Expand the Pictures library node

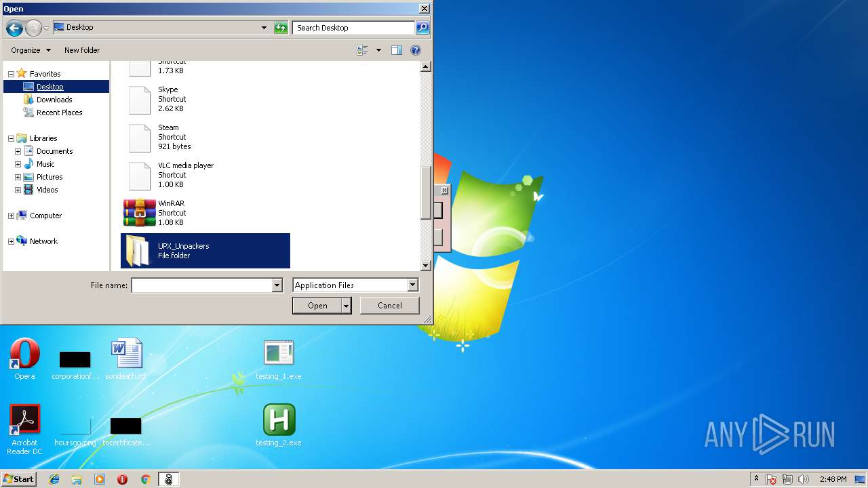[18, 177]
